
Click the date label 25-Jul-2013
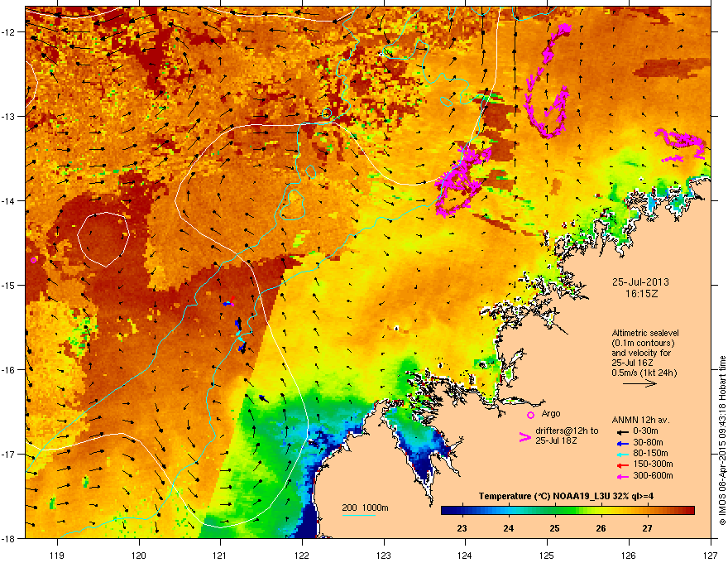point(640,282)
